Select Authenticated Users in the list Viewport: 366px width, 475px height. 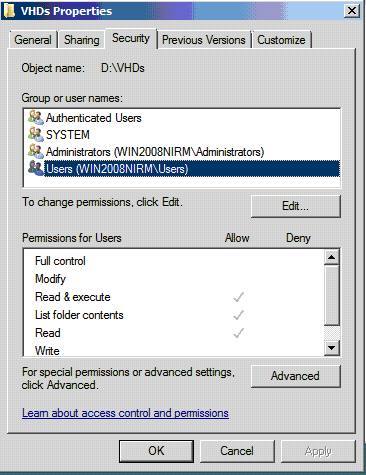[x=182, y=118]
